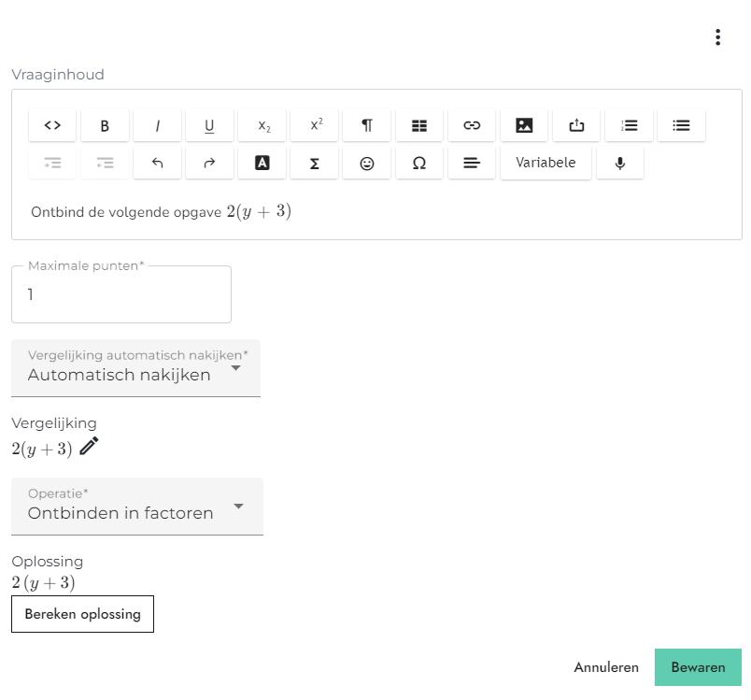Image resolution: width=751 pixels, height=700 pixels.
Task: Open paragraph format options
Action: tap(367, 125)
